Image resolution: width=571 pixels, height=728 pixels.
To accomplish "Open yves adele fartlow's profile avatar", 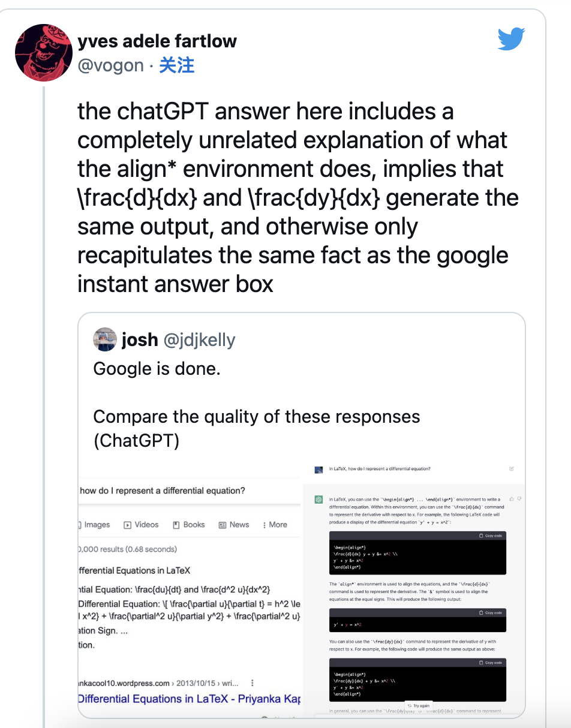I will pyautogui.click(x=43, y=53).
